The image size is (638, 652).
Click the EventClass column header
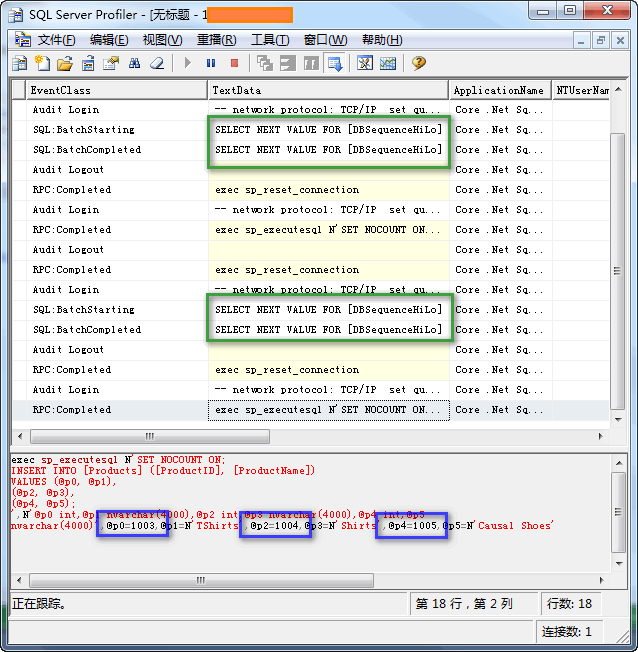point(117,90)
